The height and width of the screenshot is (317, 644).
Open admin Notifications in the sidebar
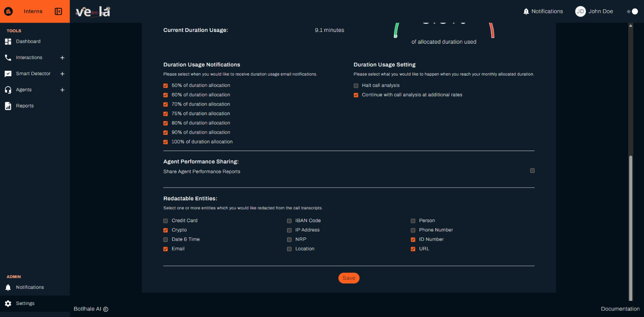[x=35, y=288]
